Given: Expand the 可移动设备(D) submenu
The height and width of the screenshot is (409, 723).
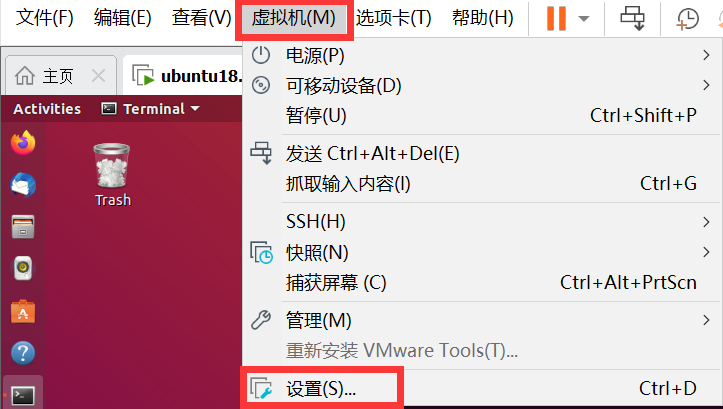Looking at the screenshot, I should click(x=481, y=86).
